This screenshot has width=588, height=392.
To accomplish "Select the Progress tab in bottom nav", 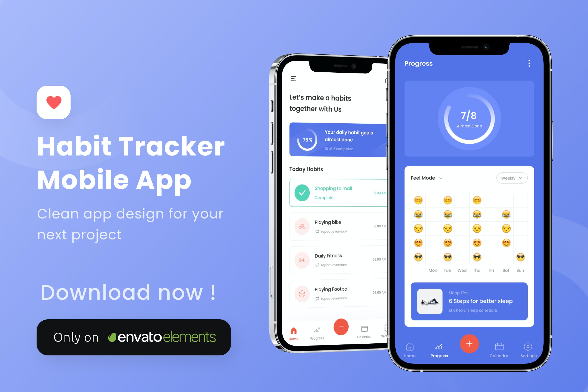I will point(439,350).
